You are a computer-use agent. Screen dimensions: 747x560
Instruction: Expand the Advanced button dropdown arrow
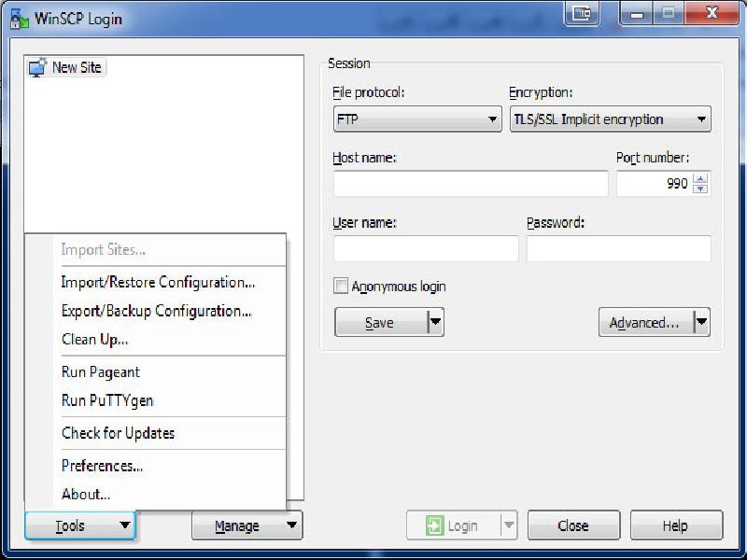point(702,322)
